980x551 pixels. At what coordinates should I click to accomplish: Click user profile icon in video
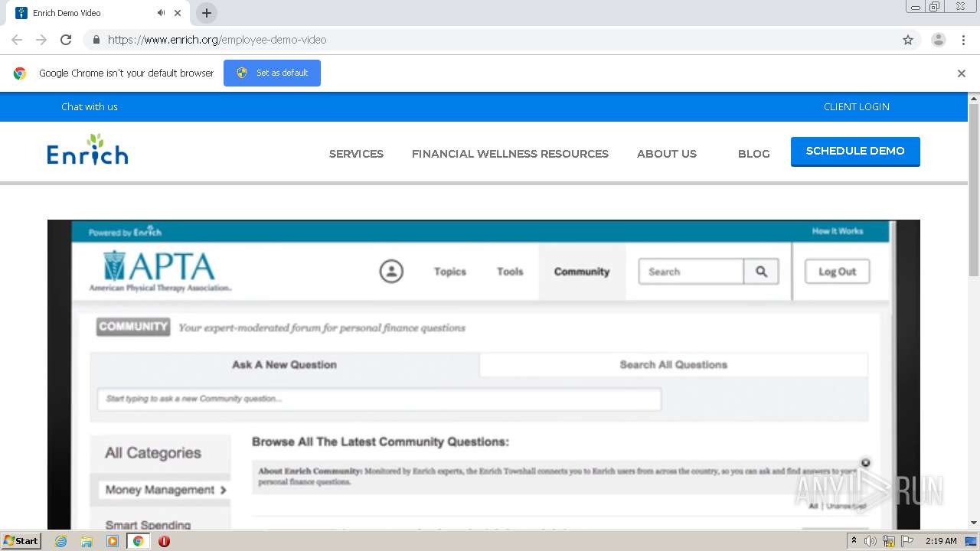click(x=391, y=271)
